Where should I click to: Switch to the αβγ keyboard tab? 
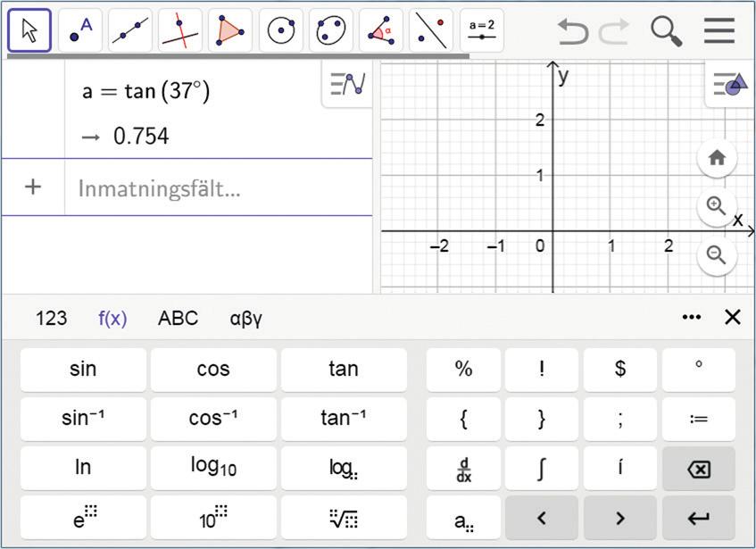pos(245,319)
